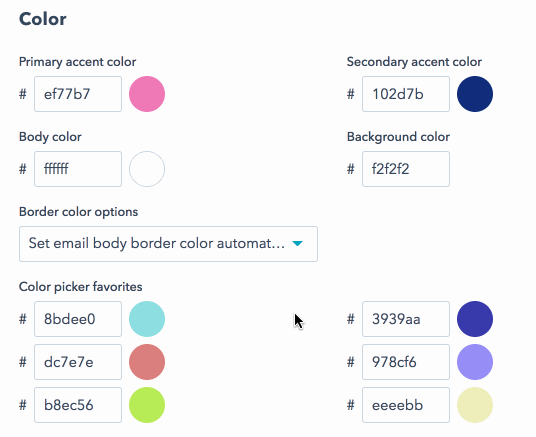The height and width of the screenshot is (437, 536).
Task: Click the favorite color field eeeebb
Action: [x=406, y=405]
